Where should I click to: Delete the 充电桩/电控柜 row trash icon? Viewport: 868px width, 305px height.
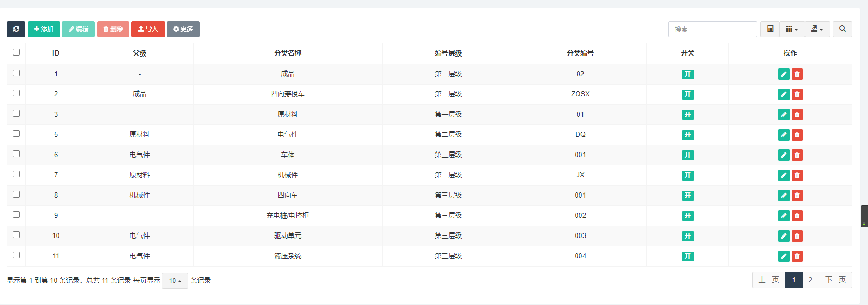click(797, 216)
